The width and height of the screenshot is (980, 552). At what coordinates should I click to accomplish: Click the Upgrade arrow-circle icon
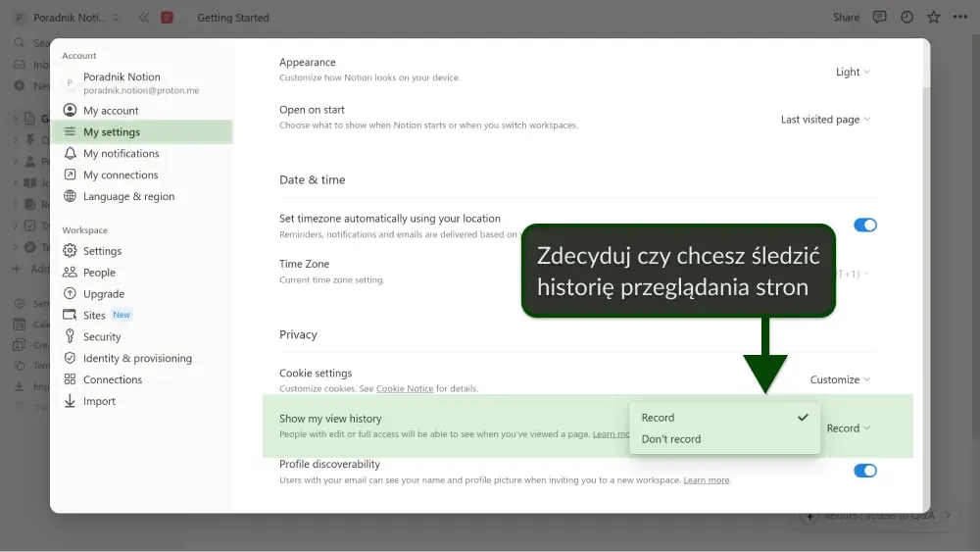[x=70, y=293]
